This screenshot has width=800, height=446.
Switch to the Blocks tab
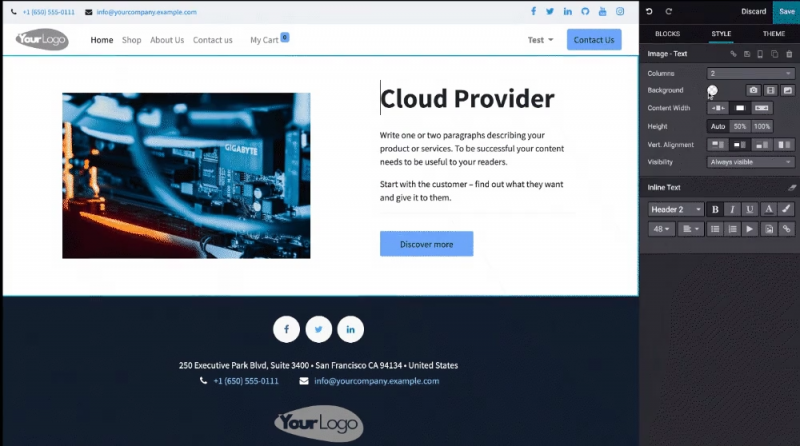point(667,34)
